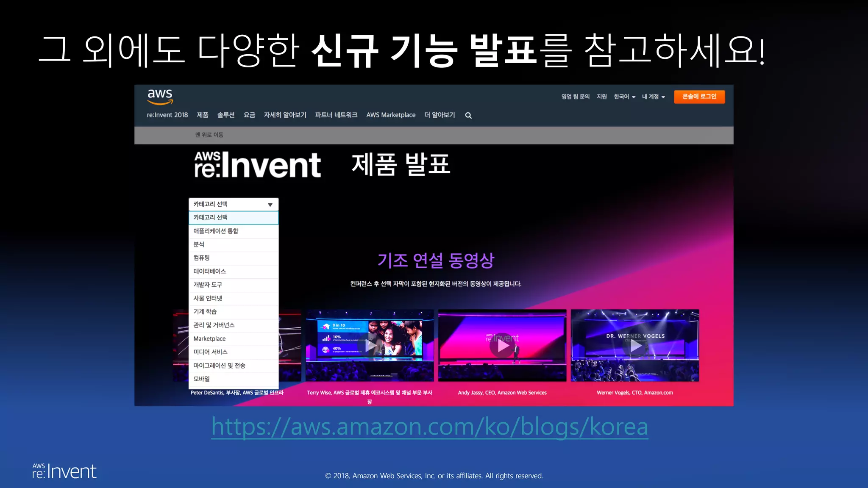Choose 미디어 서비스 category

(234, 352)
